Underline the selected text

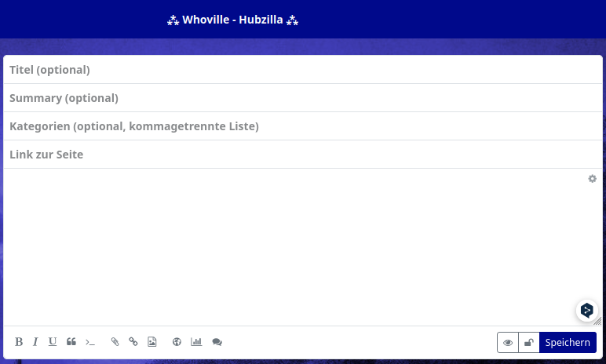point(53,342)
